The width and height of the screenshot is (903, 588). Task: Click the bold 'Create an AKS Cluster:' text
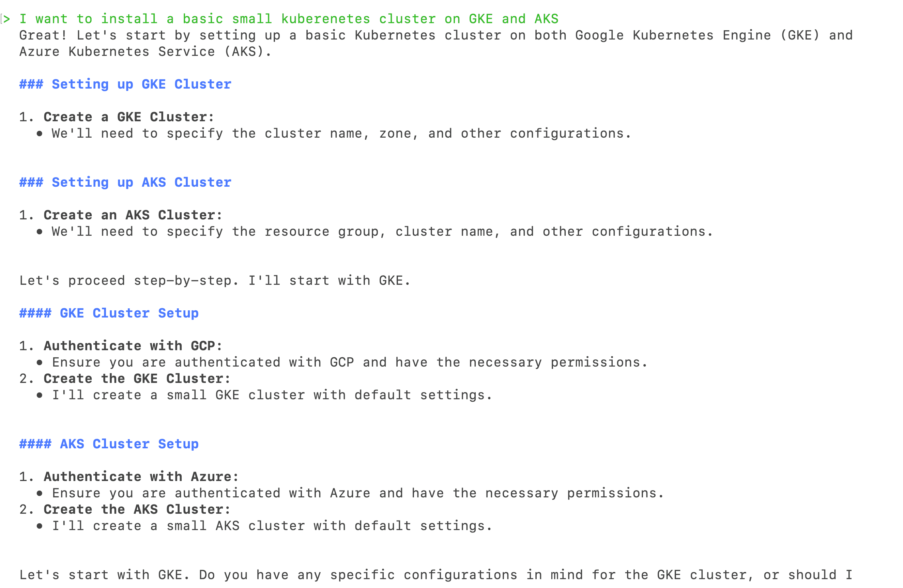(133, 215)
